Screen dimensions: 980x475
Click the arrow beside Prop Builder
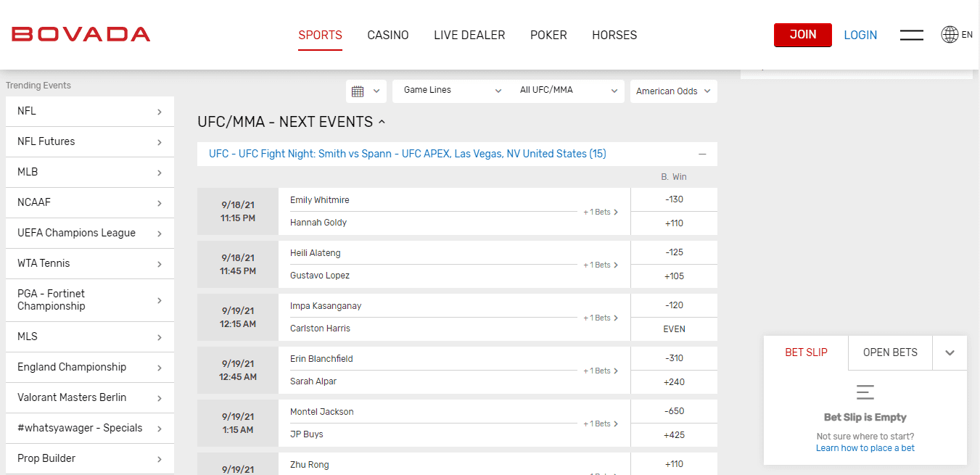pyautogui.click(x=160, y=459)
